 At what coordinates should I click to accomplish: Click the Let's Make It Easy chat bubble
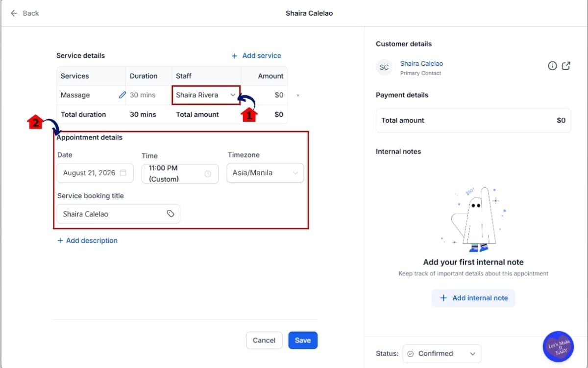[x=558, y=346]
